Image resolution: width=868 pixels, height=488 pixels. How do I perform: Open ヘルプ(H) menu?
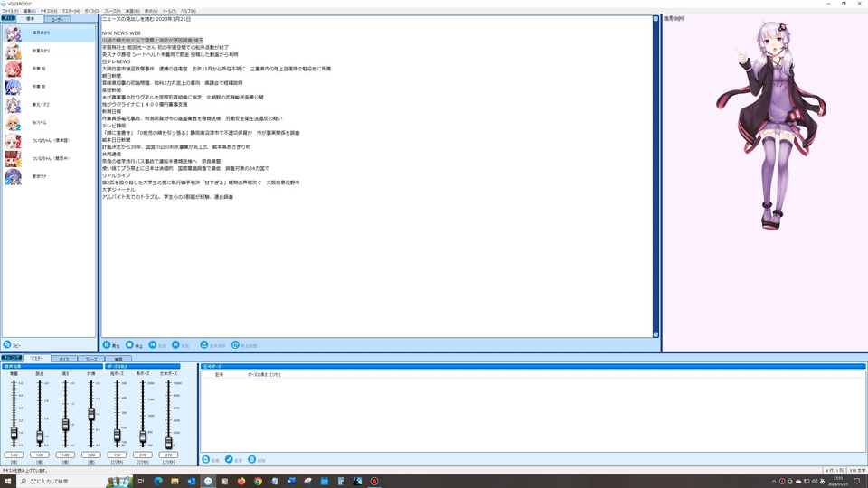(188, 11)
